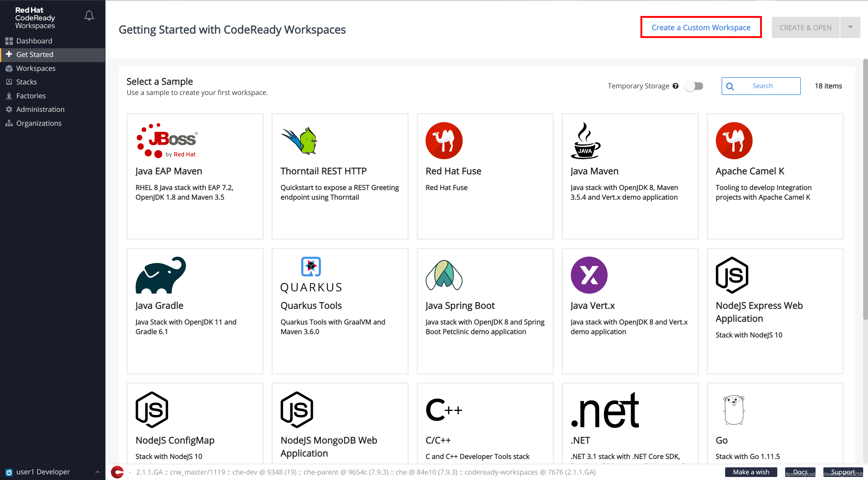Select the Quarkus Tools title
Screen dimensions: 868x480
(x=311, y=305)
